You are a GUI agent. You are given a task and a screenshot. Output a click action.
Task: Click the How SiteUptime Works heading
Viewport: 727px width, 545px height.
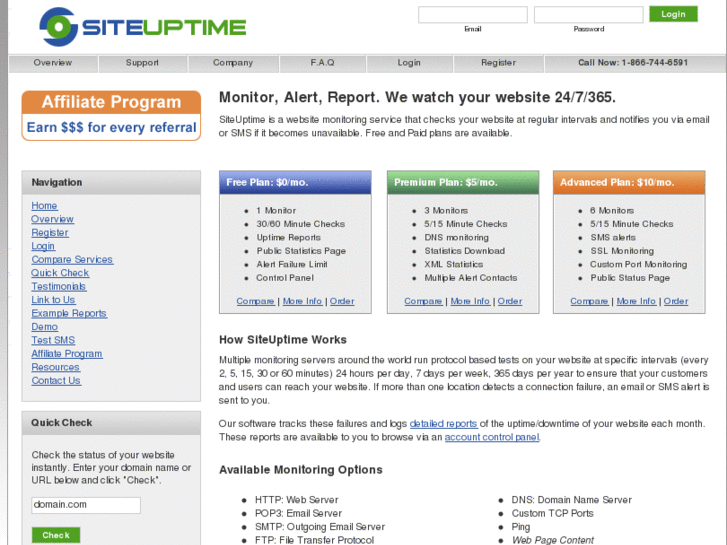click(283, 340)
